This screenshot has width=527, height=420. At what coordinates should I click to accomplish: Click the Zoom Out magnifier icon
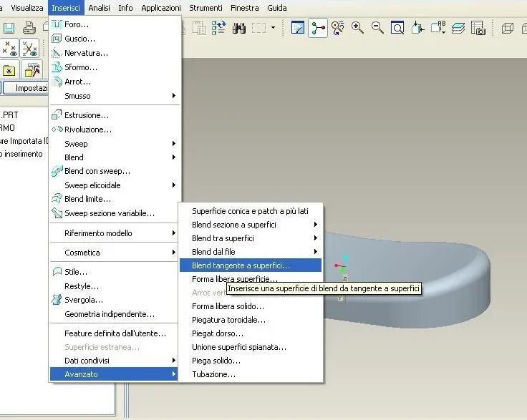tap(377, 28)
